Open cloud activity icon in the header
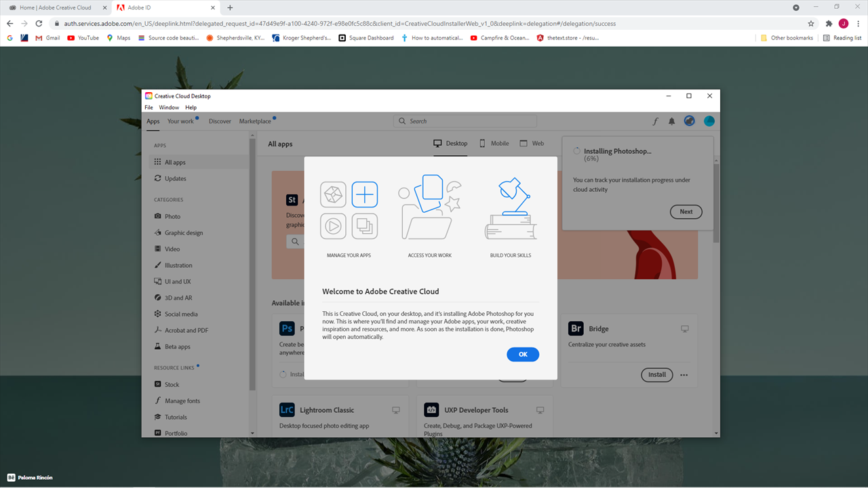Viewport: 868px width, 488px height. pyautogui.click(x=689, y=121)
